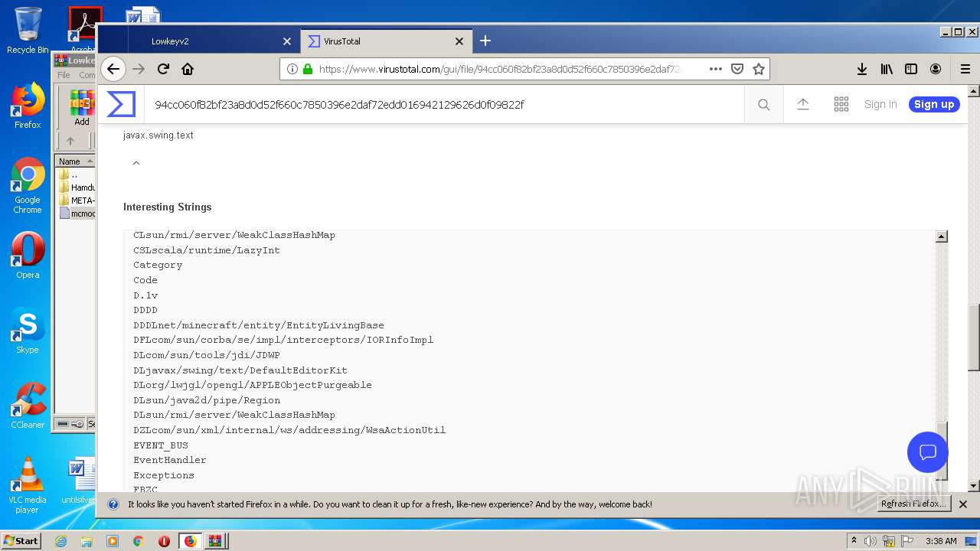This screenshot has width=980, height=551.
Task: Click the Interesting Strings heading
Action: point(168,207)
